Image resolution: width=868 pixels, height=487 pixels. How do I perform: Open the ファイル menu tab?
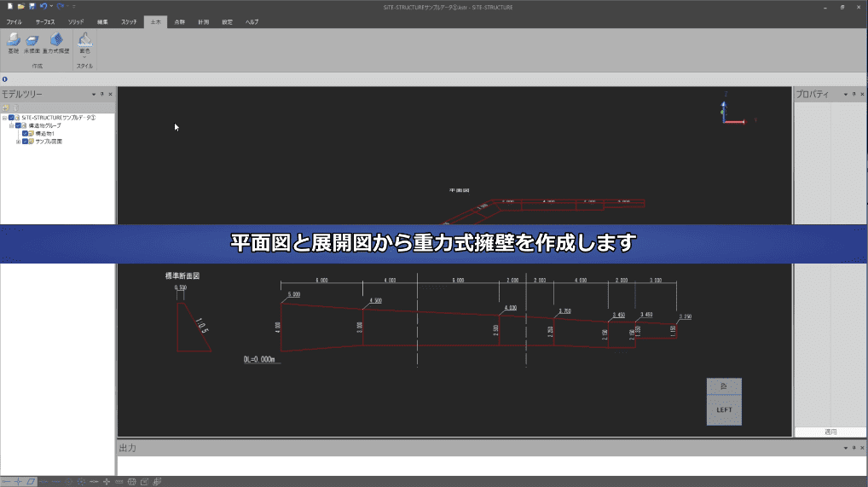[x=14, y=22]
